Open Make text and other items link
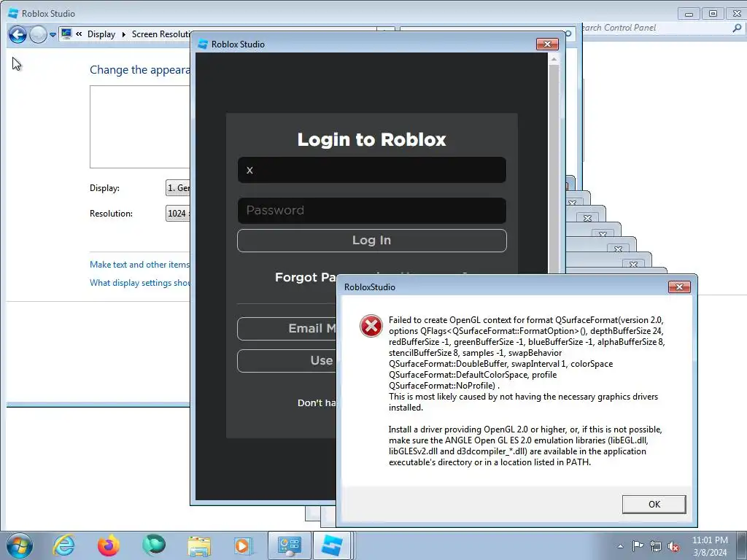Screen dimensions: 747x560 point(139,264)
